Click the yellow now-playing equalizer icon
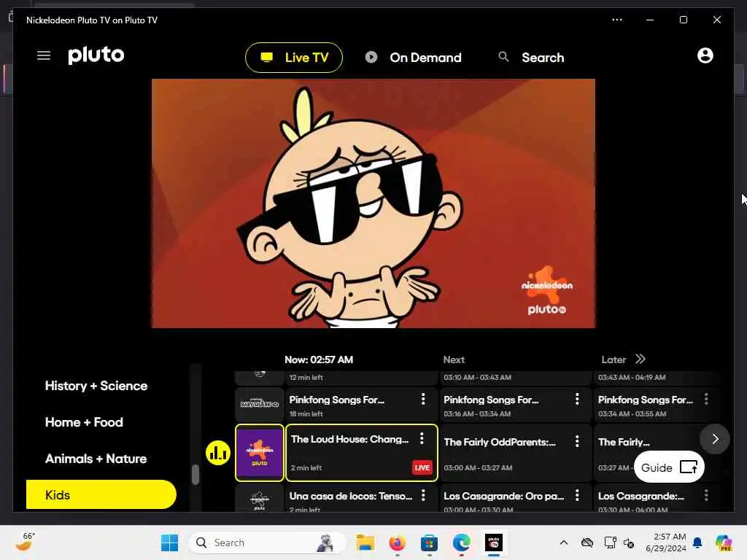747x560 pixels. pyautogui.click(x=218, y=453)
